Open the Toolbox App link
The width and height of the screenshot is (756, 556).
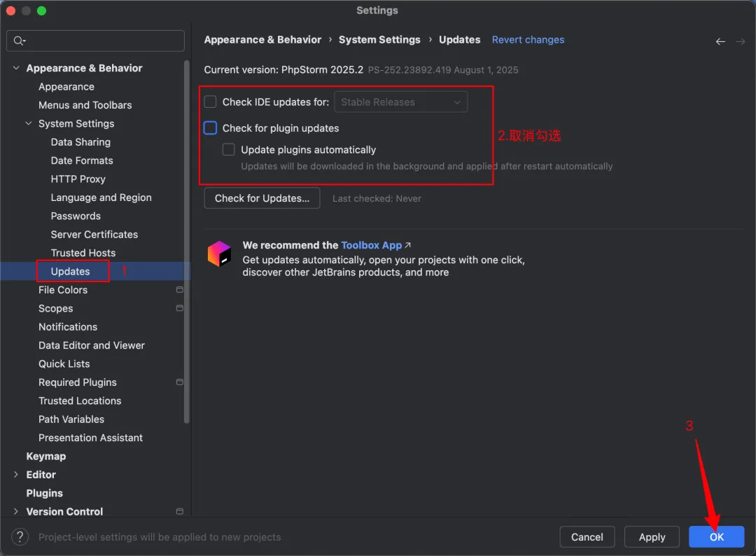[371, 245]
